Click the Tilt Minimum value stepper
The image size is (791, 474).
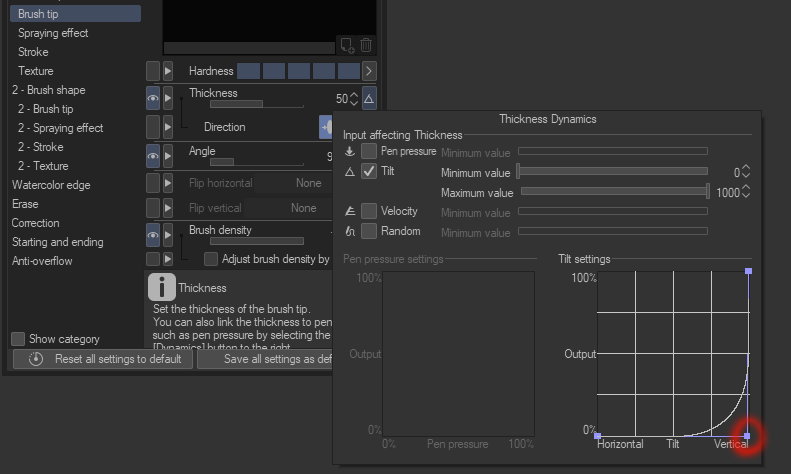[x=746, y=171]
